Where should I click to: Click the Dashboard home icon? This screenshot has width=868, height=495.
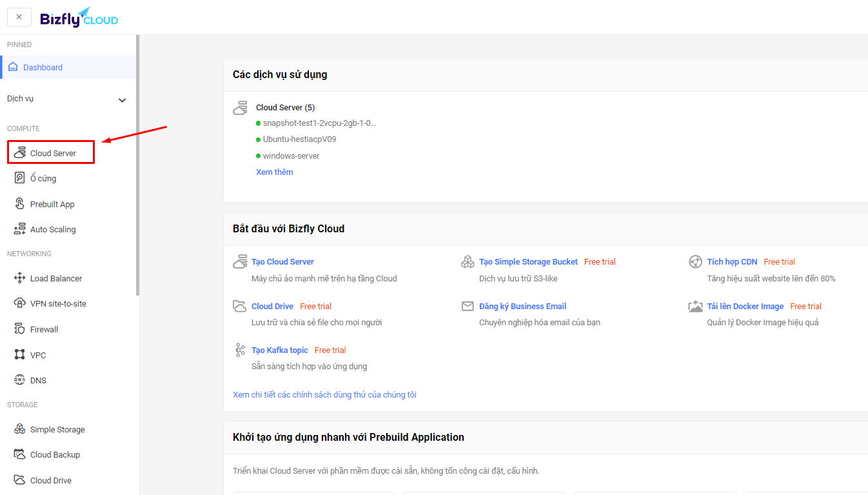(13, 67)
